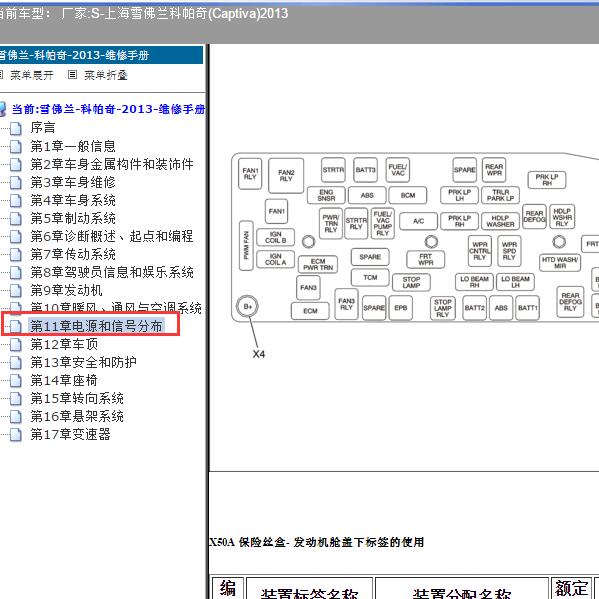
Task: Click the page icon beside 第2章车身金属构件和装饰件
Action: pyautogui.click(x=16, y=164)
